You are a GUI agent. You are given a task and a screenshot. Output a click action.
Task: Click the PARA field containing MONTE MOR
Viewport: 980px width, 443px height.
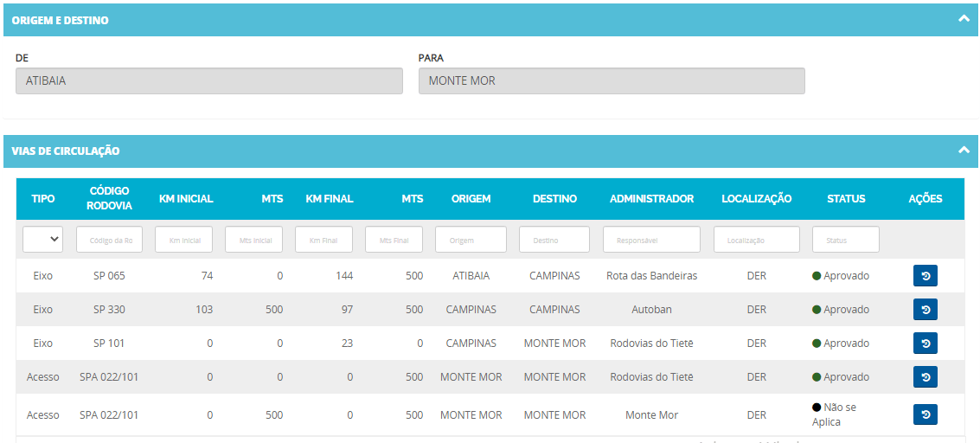(x=612, y=81)
